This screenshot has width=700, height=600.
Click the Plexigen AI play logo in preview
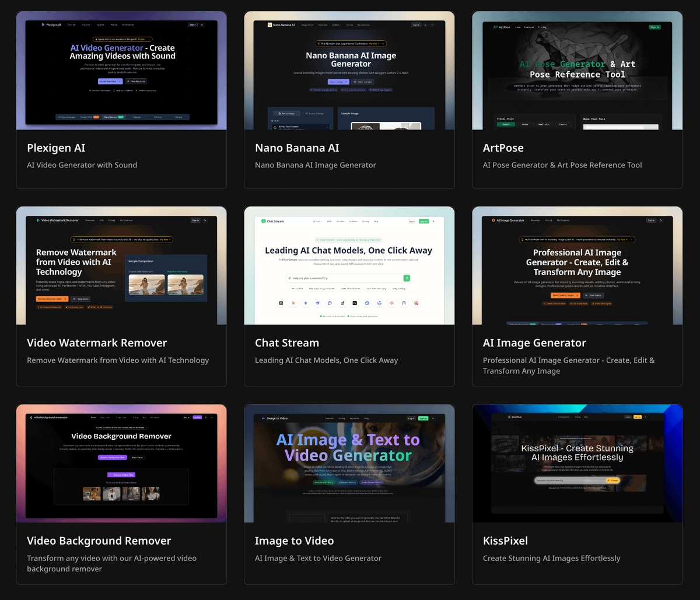pos(43,25)
